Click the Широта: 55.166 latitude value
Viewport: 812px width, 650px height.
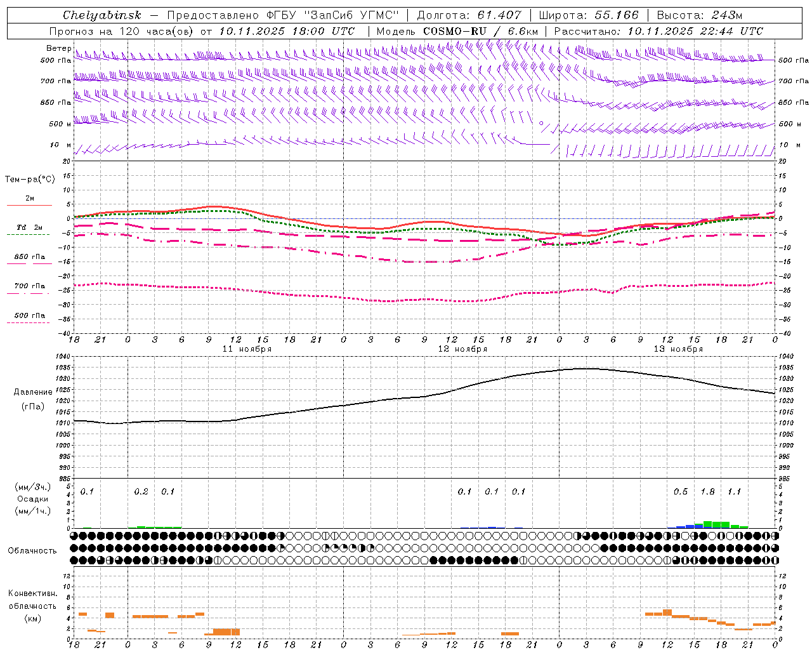pyautogui.click(x=588, y=15)
